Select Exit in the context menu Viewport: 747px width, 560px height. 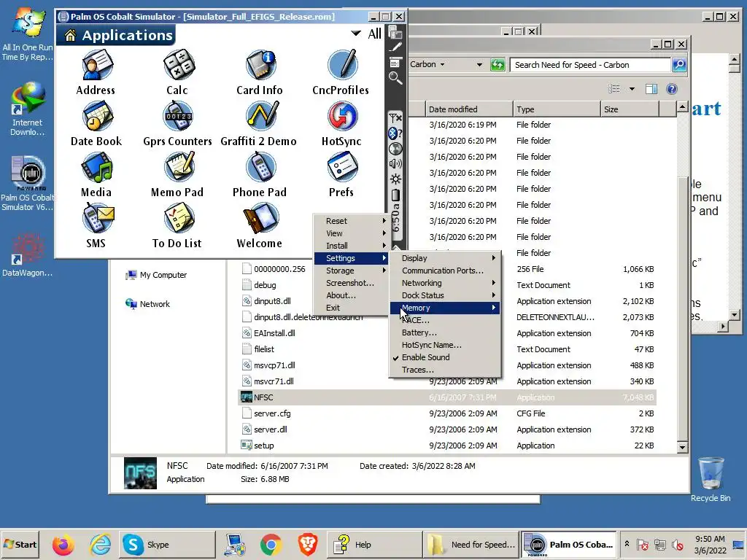(351, 308)
